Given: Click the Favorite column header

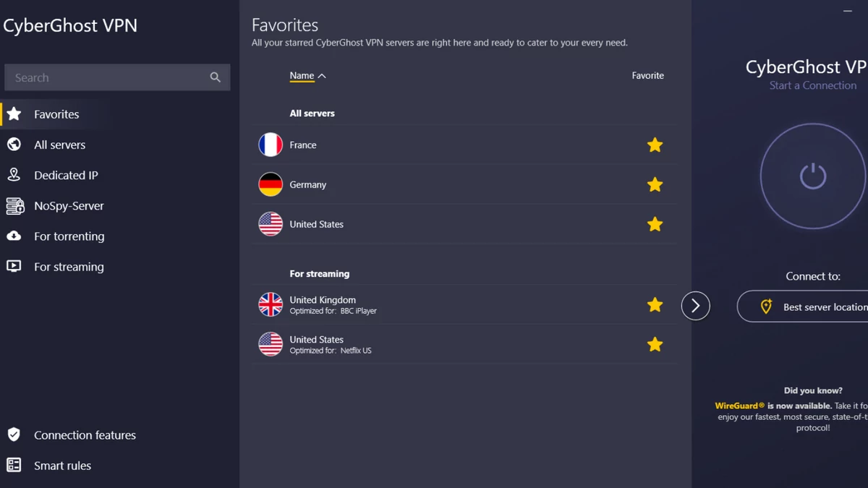Looking at the screenshot, I should tap(647, 75).
